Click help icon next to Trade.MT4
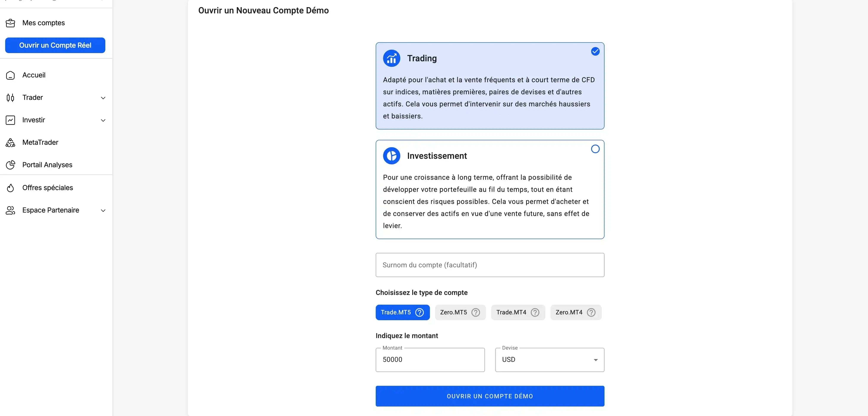Screen dimensions: 868x416 pos(535,312)
